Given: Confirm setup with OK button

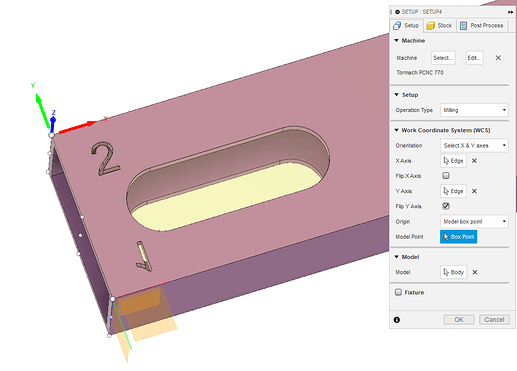Looking at the screenshot, I should [x=459, y=320].
